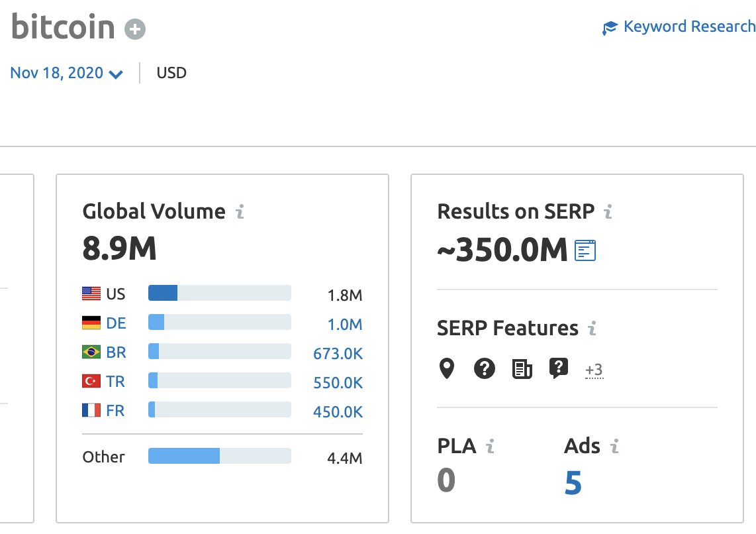Select the FAQ speech-bubble SERP feature icon
The image size is (756, 534).
559,369
